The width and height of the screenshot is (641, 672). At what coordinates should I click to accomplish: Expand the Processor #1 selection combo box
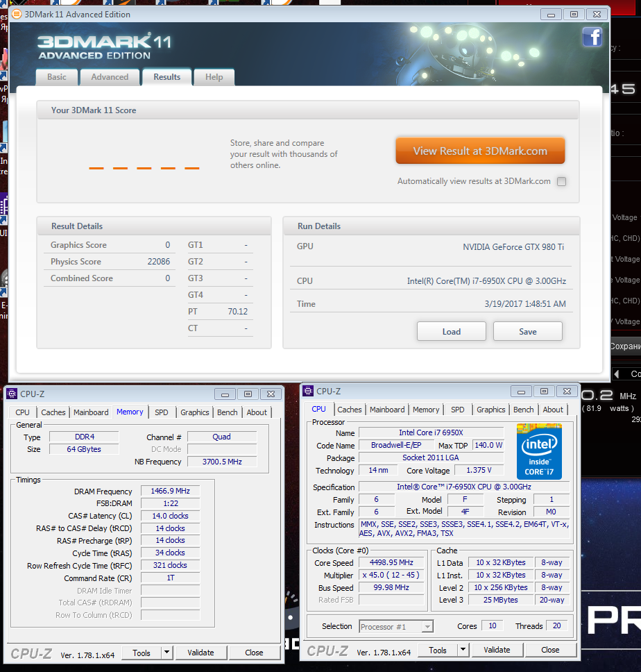(x=396, y=627)
